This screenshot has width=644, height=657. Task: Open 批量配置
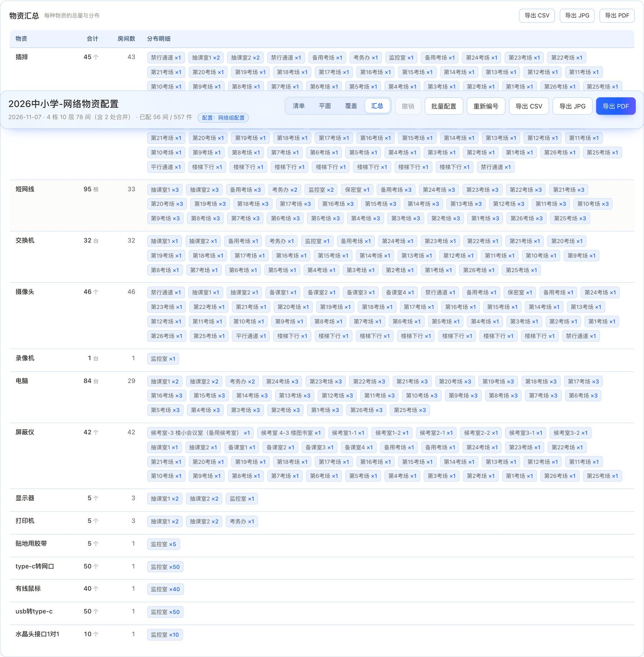444,106
